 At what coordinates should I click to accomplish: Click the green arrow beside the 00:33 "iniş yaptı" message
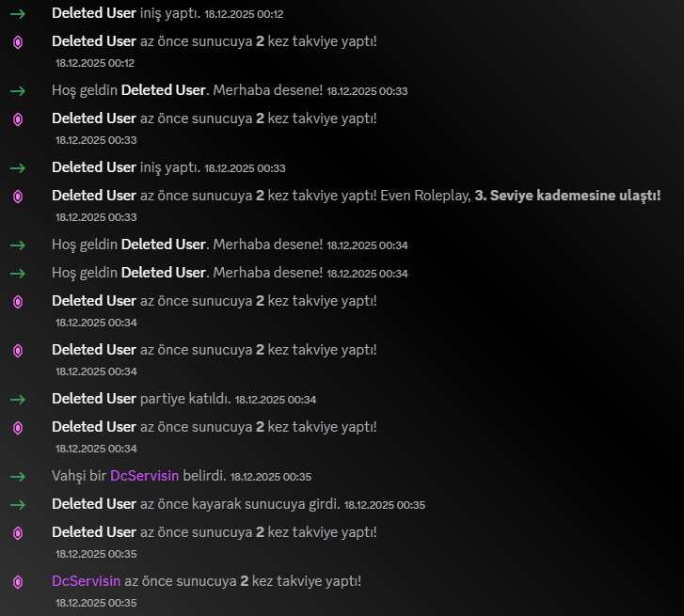click(x=18, y=168)
